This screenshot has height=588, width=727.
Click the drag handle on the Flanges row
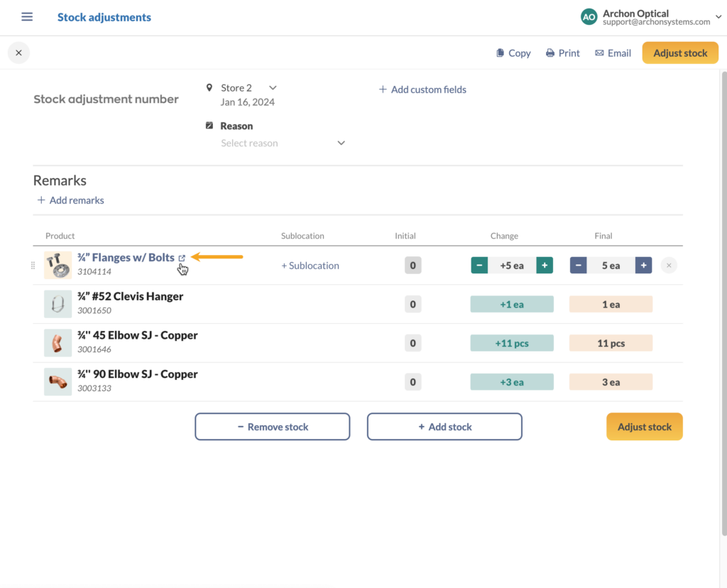pyautogui.click(x=33, y=265)
